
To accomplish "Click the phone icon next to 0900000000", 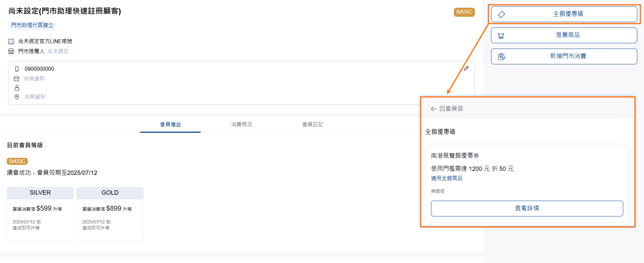I will pos(17,69).
